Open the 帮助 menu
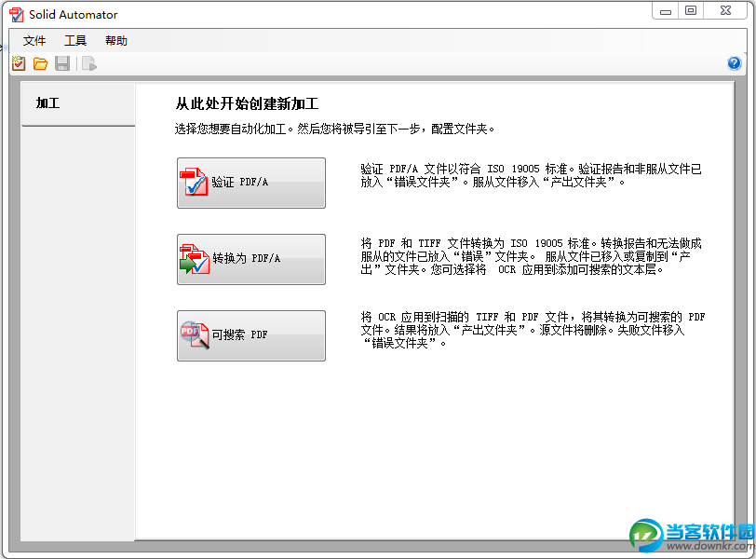 point(116,41)
